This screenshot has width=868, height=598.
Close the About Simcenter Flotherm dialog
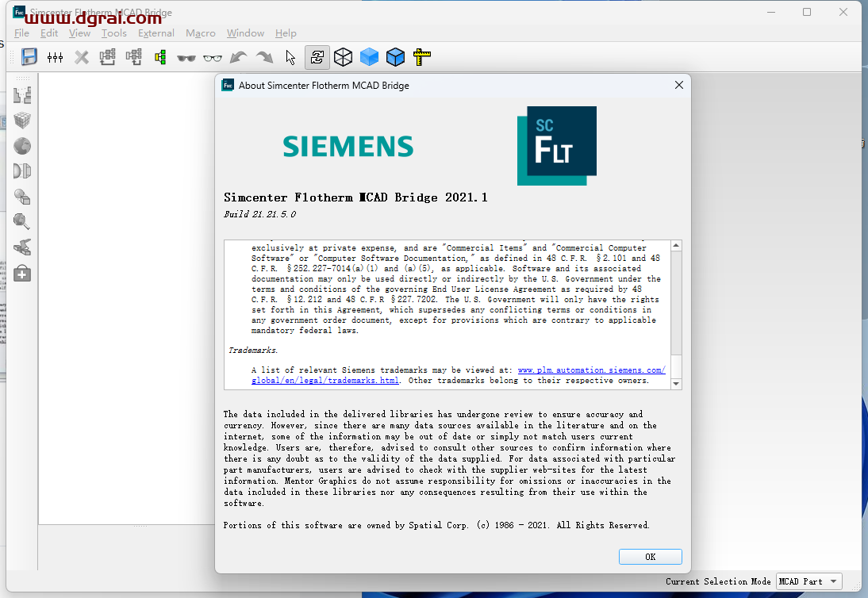[679, 85]
